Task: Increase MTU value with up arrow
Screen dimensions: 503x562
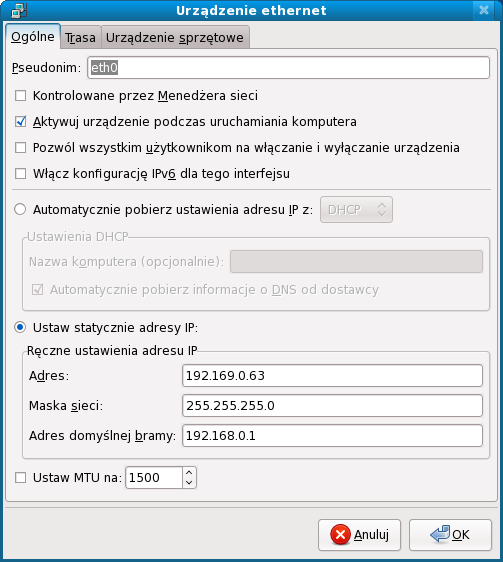Action: [189, 473]
